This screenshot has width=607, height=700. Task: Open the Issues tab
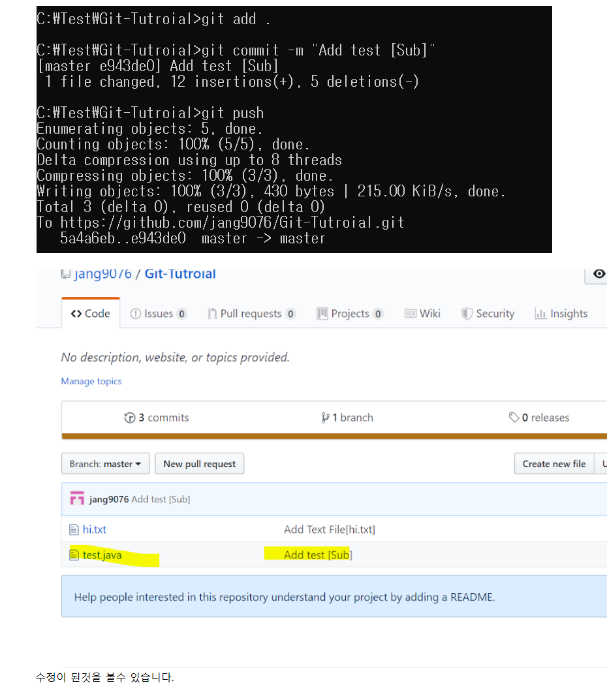coord(158,314)
